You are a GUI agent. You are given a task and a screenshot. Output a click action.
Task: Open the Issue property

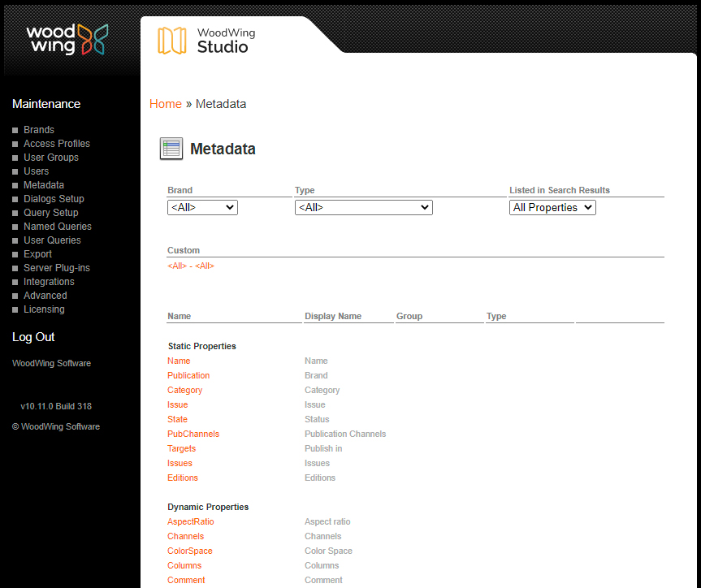pyautogui.click(x=178, y=404)
